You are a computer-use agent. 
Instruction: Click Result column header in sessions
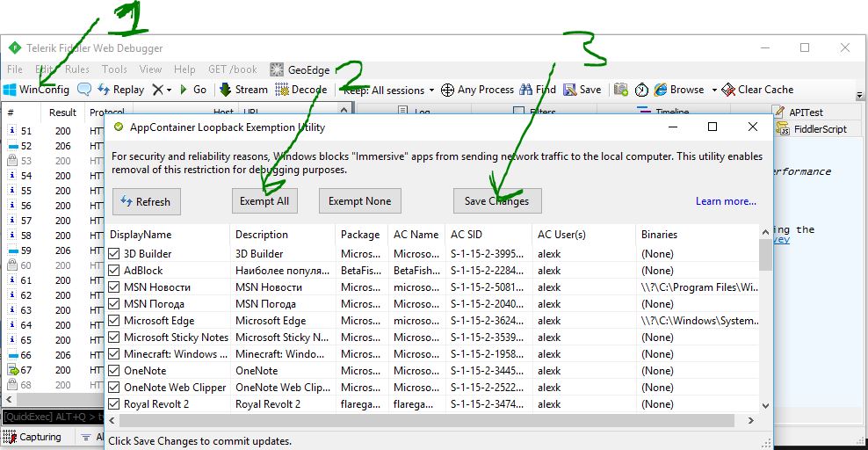point(62,112)
